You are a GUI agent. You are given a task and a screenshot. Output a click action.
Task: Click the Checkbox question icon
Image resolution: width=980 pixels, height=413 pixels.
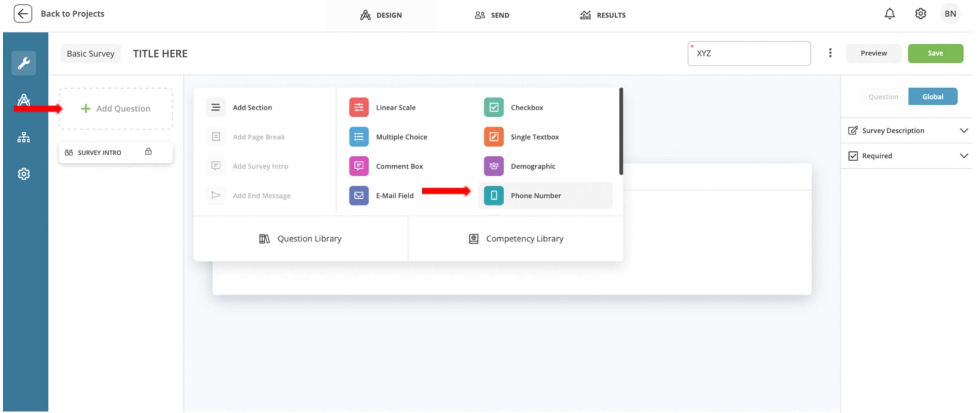[x=494, y=108]
